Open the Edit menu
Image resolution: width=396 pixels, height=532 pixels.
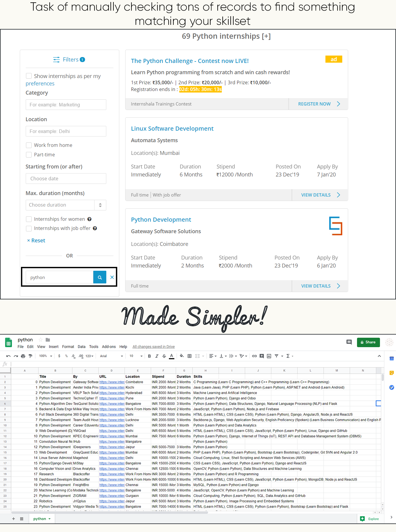(x=30, y=347)
